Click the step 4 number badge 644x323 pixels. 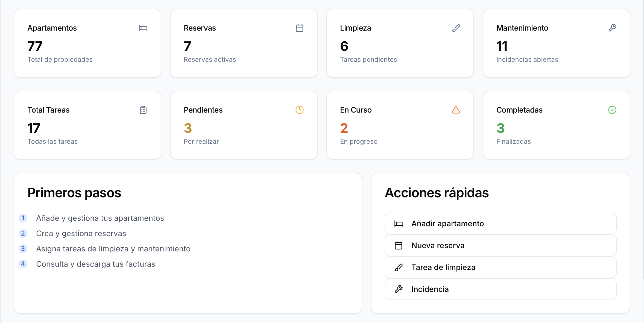click(23, 264)
